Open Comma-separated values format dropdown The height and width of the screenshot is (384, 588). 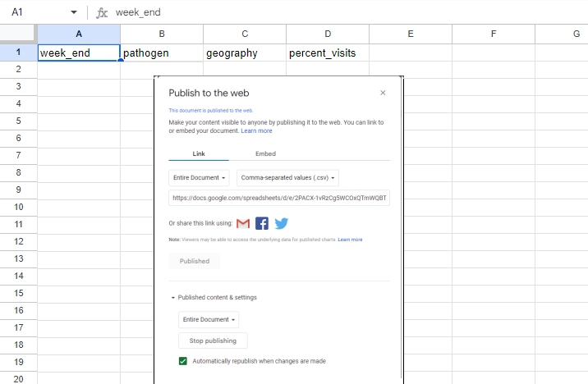[x=288, y=178]
